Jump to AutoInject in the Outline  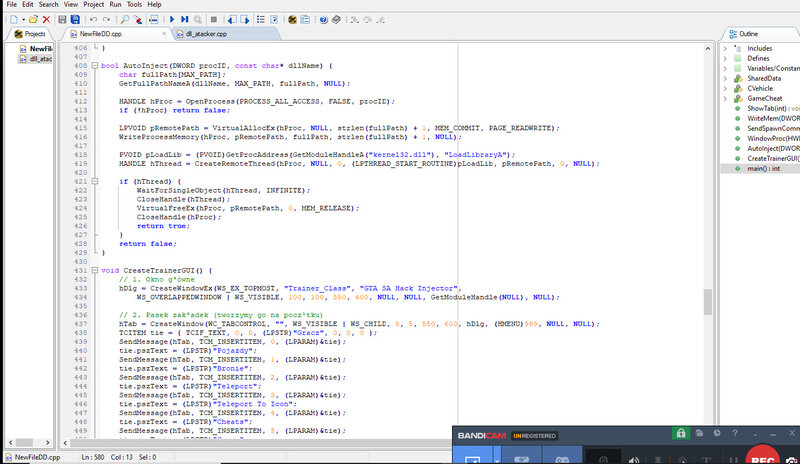coord(767,149)
